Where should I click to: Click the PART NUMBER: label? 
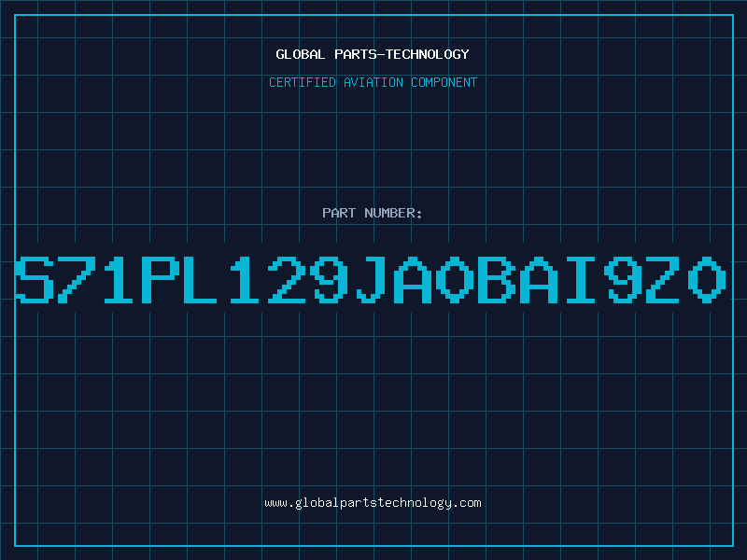(373, 213)
